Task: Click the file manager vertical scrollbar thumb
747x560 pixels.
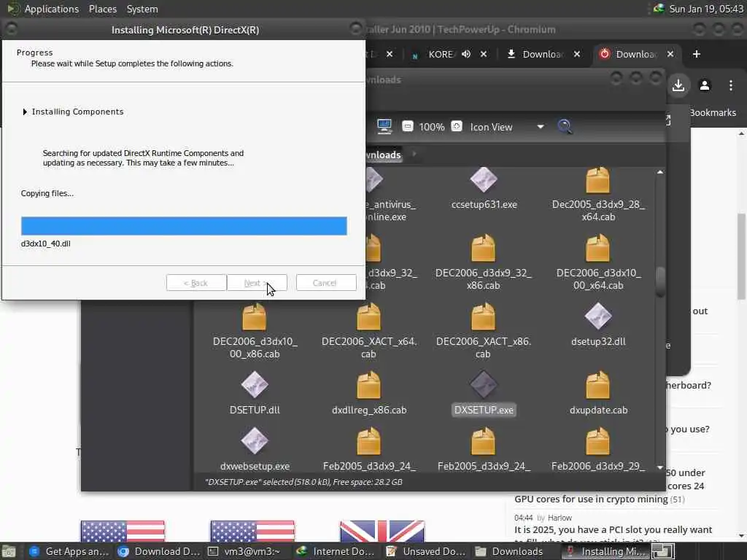Action: tap(659, 282)
